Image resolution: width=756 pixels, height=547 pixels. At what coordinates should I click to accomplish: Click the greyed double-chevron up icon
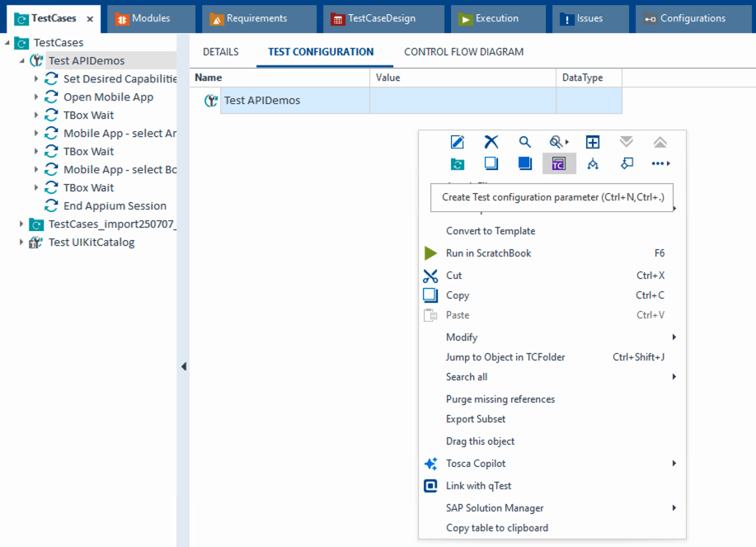[660, 142]
